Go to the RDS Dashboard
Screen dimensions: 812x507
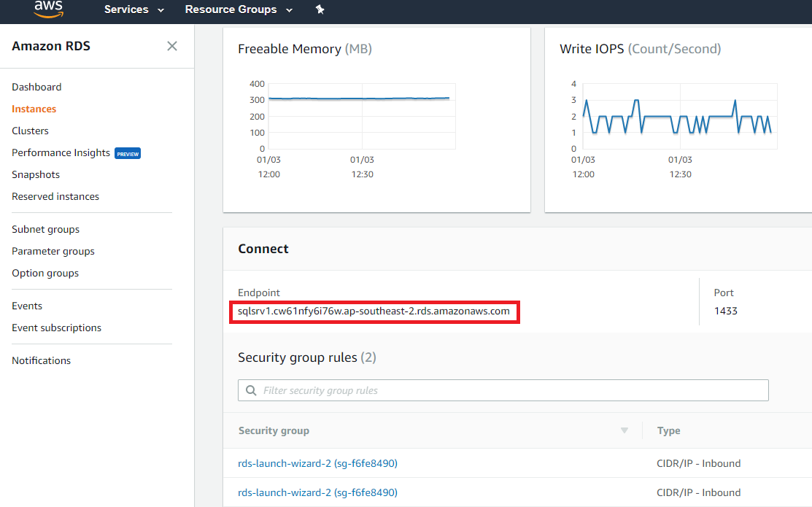(x=36, y=87)
